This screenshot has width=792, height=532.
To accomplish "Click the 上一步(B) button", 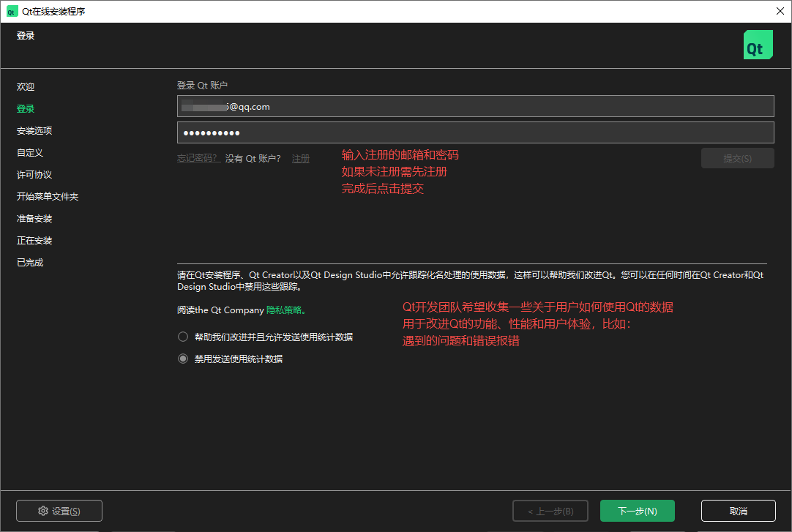I will pyautogui.click(x=550, y=511).
